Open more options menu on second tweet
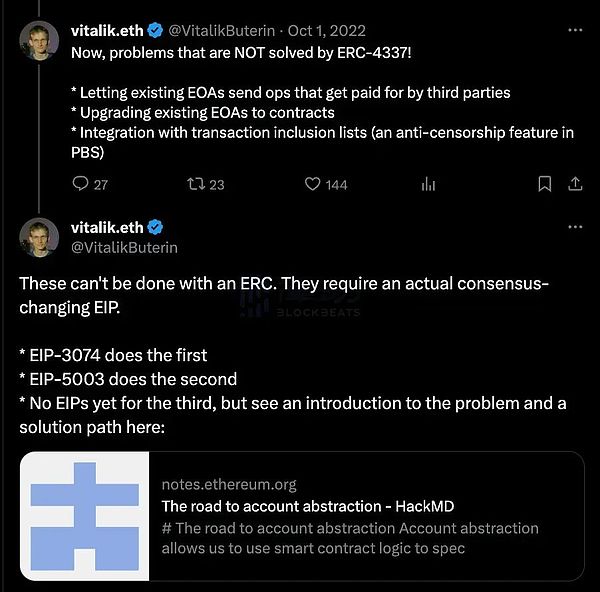This screenshot has width=600, height=592. 575,228
